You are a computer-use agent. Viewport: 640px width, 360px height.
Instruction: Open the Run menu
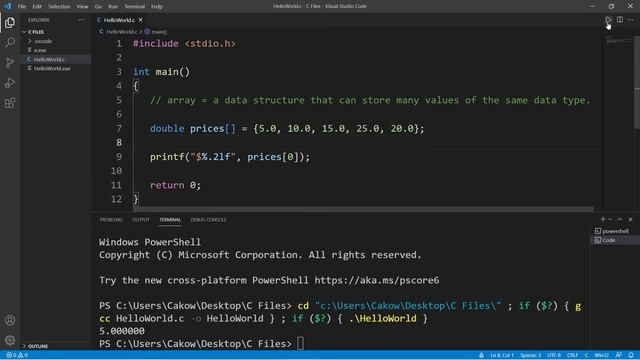pos(113,7)
